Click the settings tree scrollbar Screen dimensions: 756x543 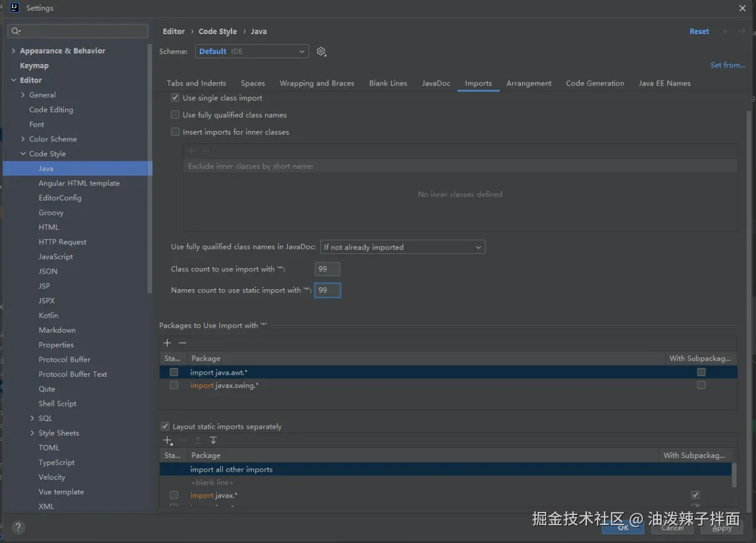150,168
